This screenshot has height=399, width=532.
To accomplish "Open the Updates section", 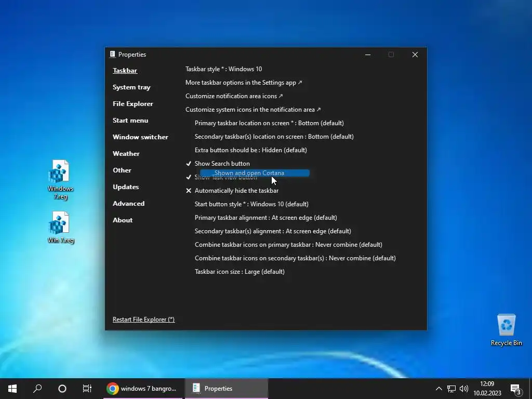I will pyautogui.click(x=126, y=187).
